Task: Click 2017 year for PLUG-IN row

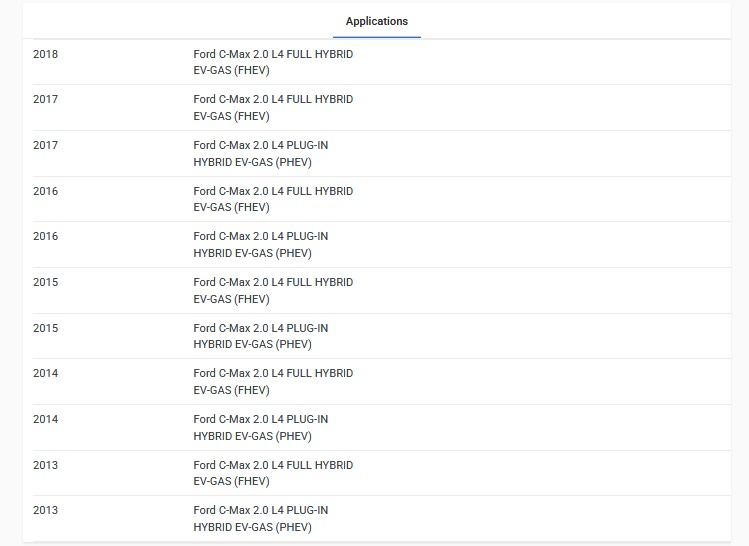Action: [45, 145]
